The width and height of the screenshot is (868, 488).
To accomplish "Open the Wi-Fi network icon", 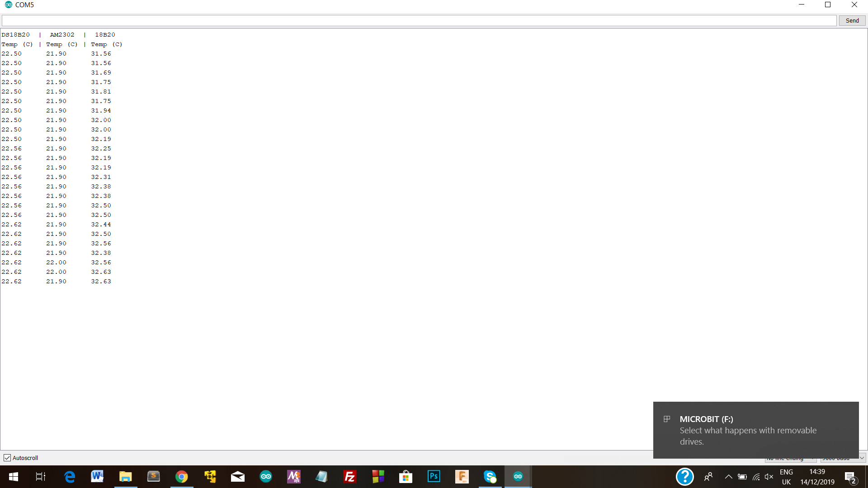I will [x=756, y=477].
